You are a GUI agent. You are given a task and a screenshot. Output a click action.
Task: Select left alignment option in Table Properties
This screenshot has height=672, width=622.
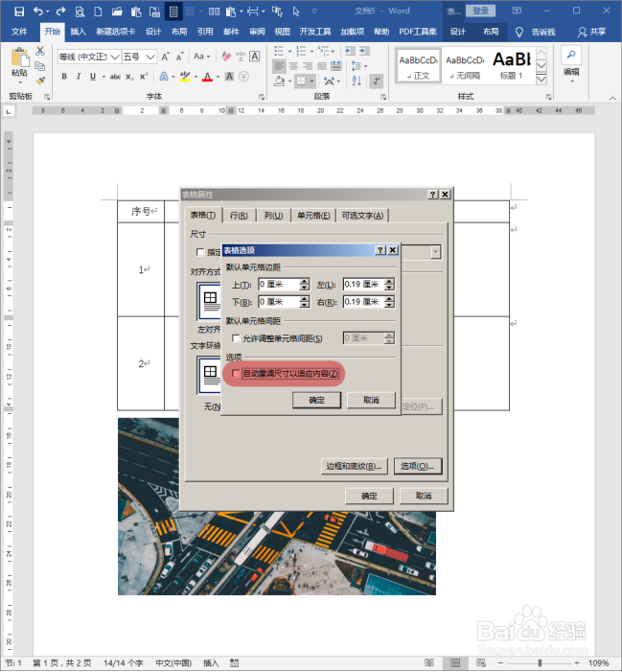pos(209,301)
